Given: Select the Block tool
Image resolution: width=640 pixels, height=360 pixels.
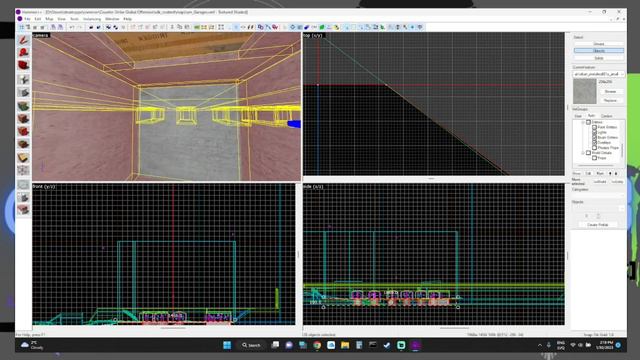Looking at the screenshot, I should [x=23, y=93].
